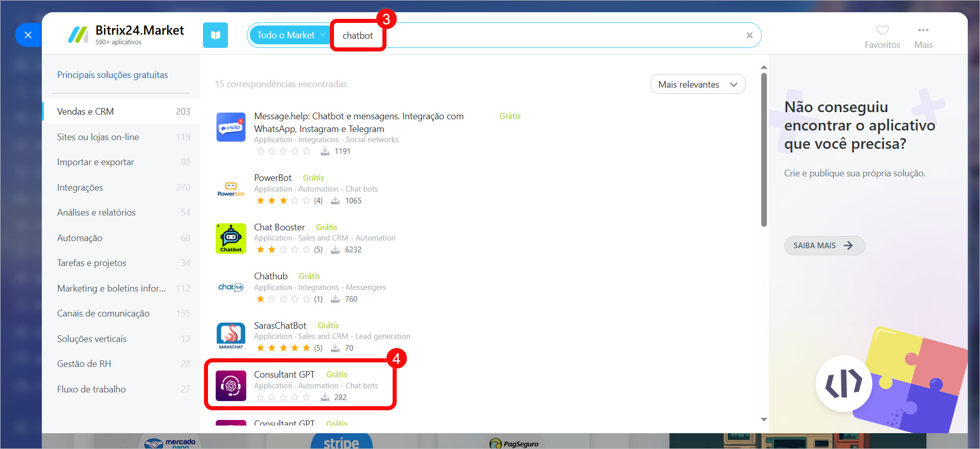Click SarasChatBot's five-star rating

point(283,348)
